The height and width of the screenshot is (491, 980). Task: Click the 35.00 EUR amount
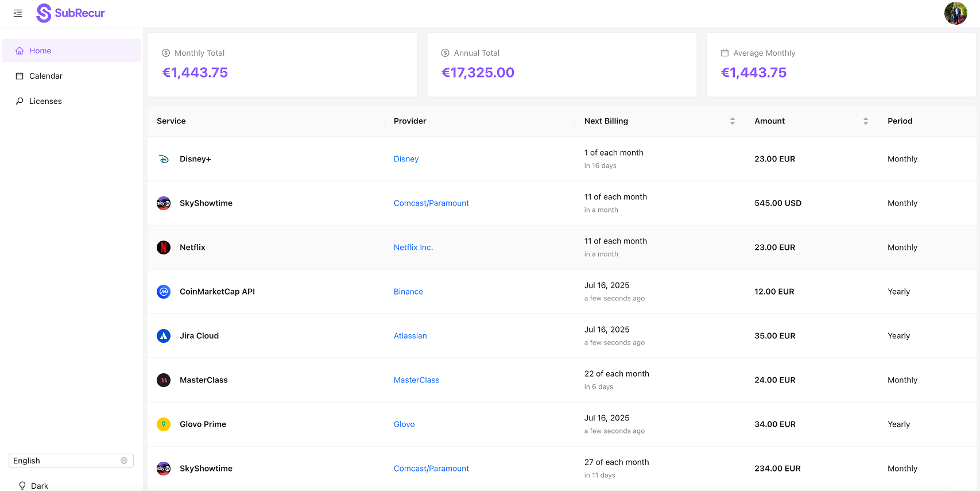(x=775, y=336)
